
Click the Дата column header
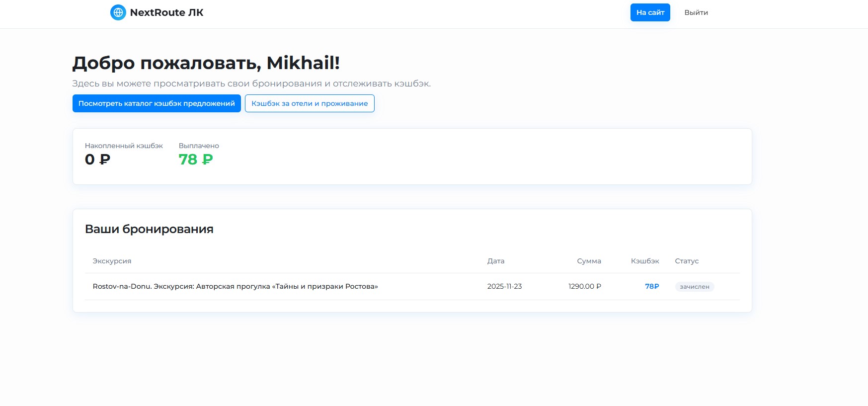coord(495,261)
